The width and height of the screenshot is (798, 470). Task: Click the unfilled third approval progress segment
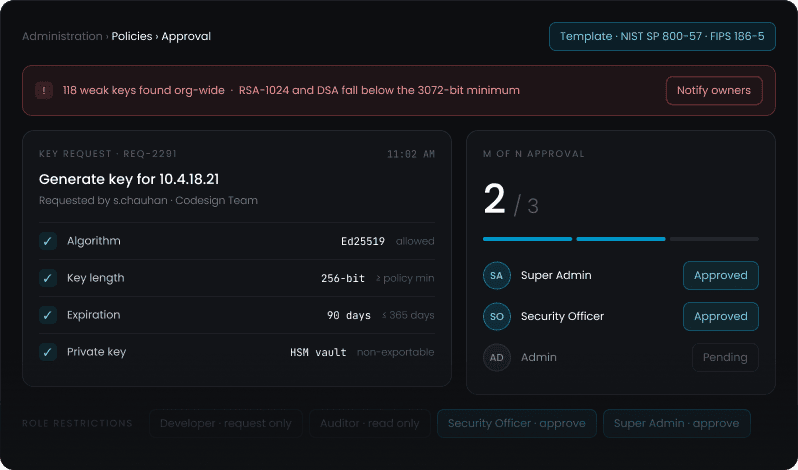(714, 239)
